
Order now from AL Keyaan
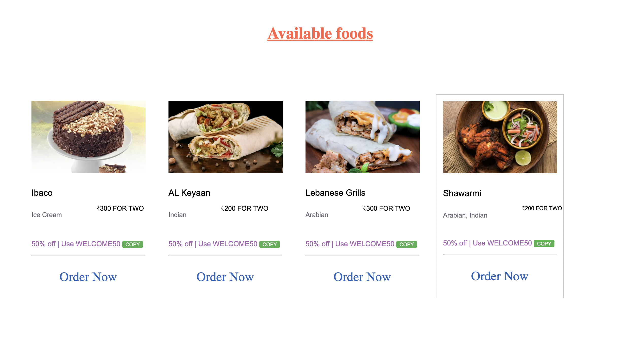[x=225, y=277]
